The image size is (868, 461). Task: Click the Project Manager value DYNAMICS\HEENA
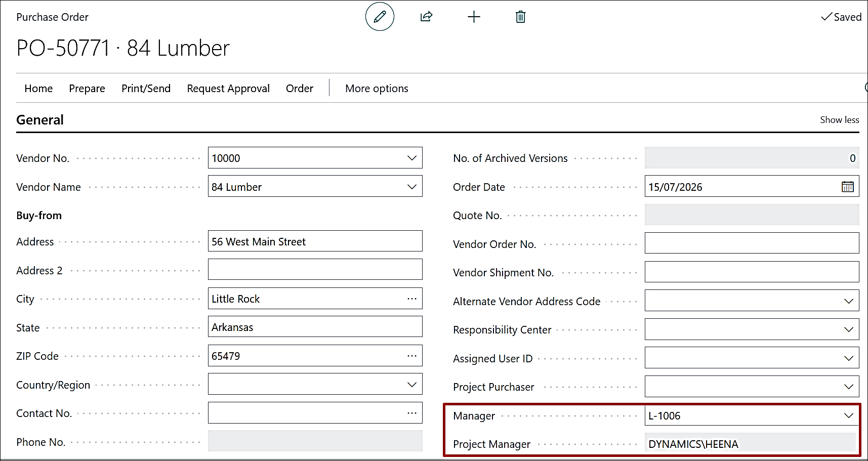[693, 444]
